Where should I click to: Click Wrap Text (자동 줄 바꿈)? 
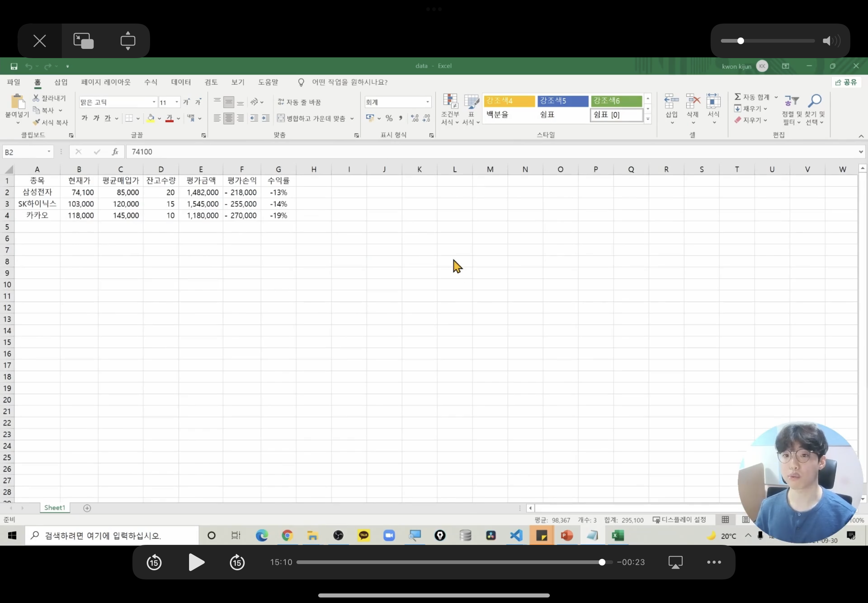click(x=299, y=102)
